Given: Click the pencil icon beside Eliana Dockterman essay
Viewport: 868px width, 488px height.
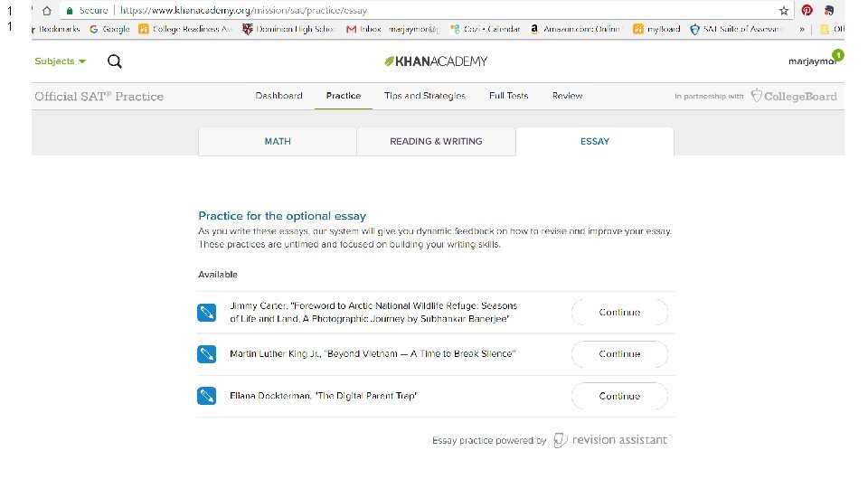Looking at the screenshot, I should coord(206,396).
